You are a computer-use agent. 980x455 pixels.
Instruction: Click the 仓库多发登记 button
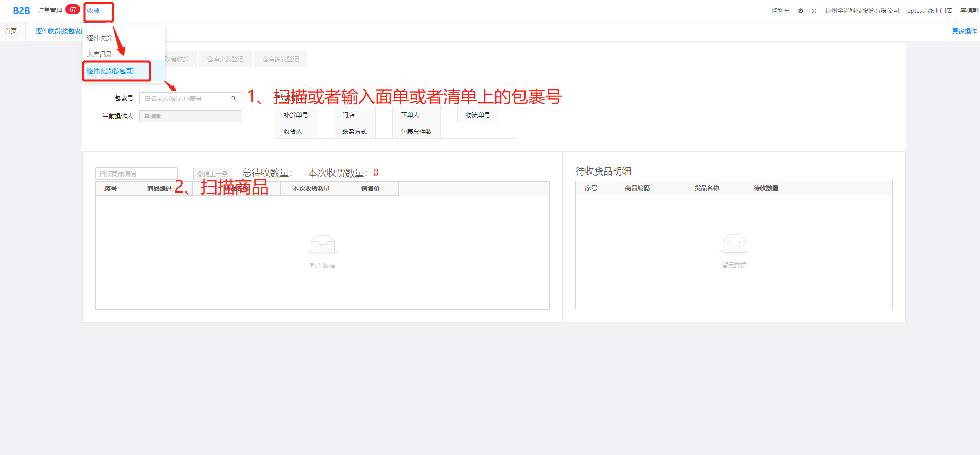tap(281, 59)
